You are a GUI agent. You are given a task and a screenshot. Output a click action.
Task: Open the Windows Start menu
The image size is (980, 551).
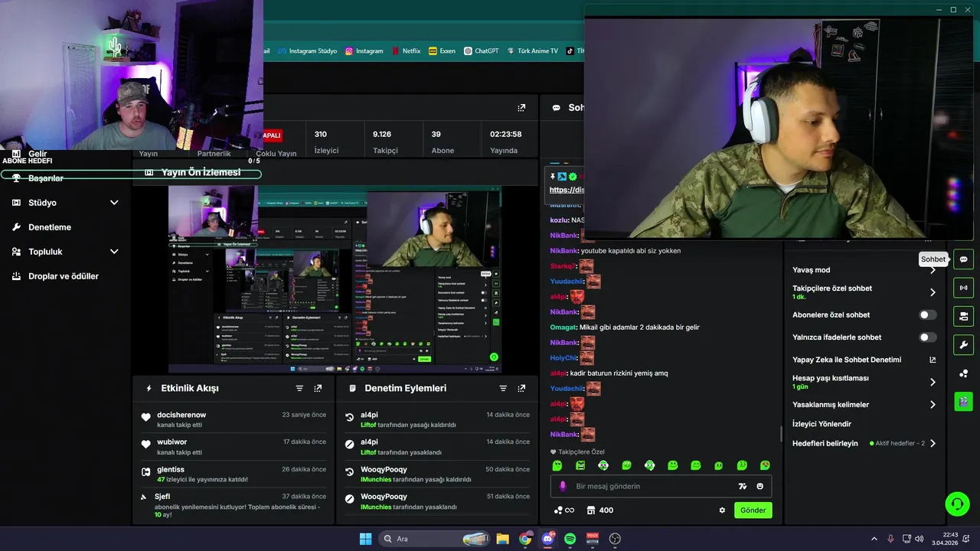(x=365, y=539)
